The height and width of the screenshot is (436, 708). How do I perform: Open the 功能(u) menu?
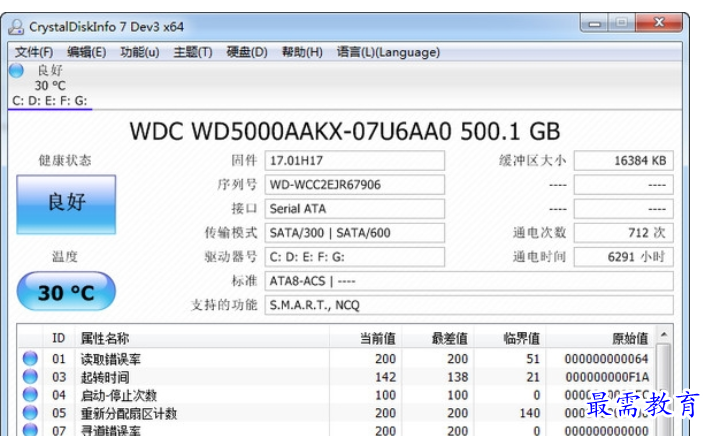(140, 52)
